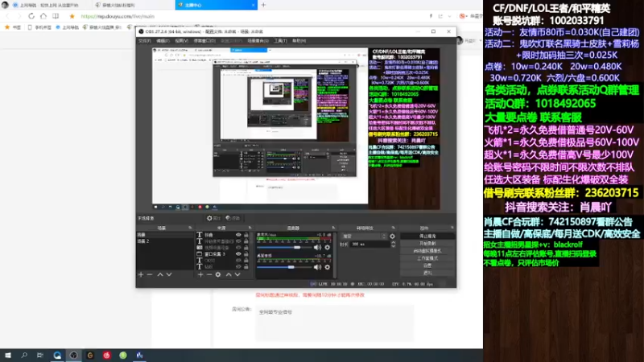Increase transition duration with up stepper
The image size is (644, 362).
pyautogui.click(x=393, y=243)
